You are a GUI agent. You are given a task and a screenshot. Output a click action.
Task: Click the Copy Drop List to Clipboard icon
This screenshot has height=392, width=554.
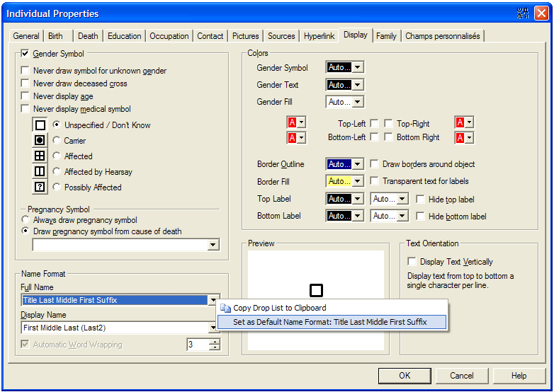tap(226, 308)
